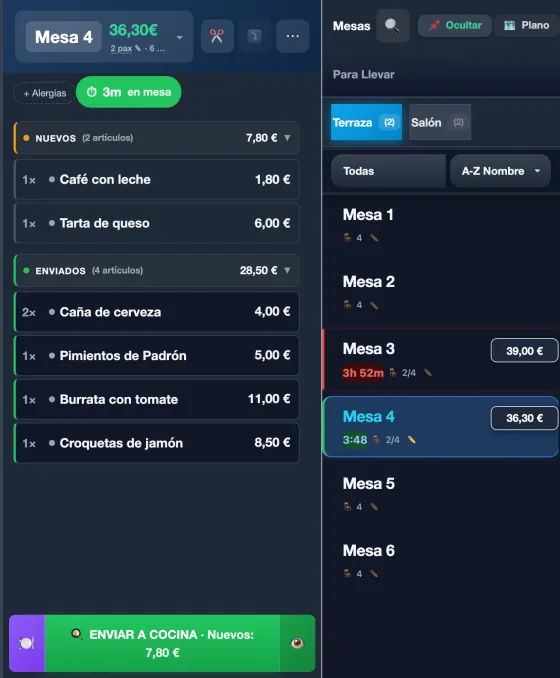The height and width of the screenshot is (678, 560).
Task: Switch to the Salón tab
Action: coord(440,122)
